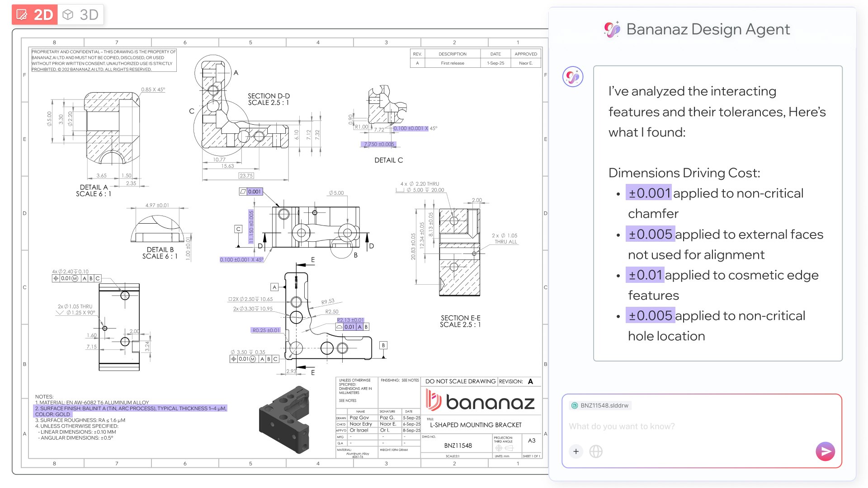Click the highlighted 0.100 ±0.001 X 45° chamfer

[x=243, y=260]
